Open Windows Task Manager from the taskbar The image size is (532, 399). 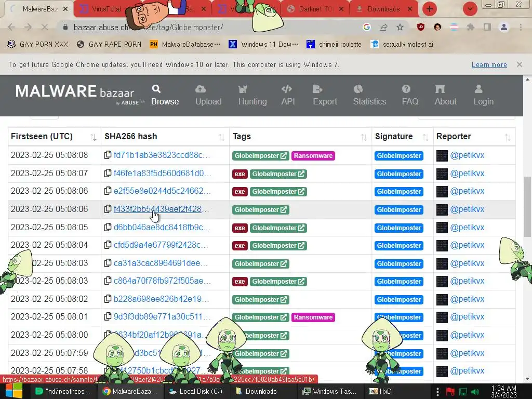pyautogui.click(x=330, y=391)
